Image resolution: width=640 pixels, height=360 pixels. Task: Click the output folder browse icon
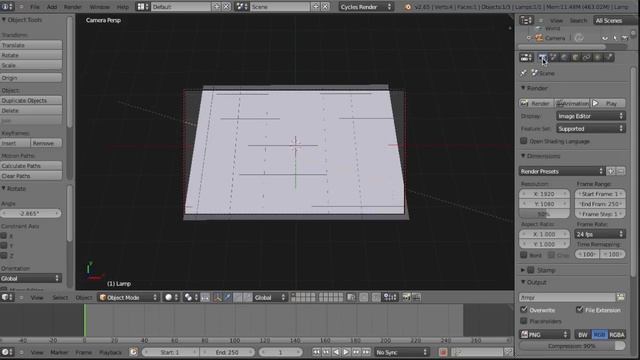click(620, 297)
